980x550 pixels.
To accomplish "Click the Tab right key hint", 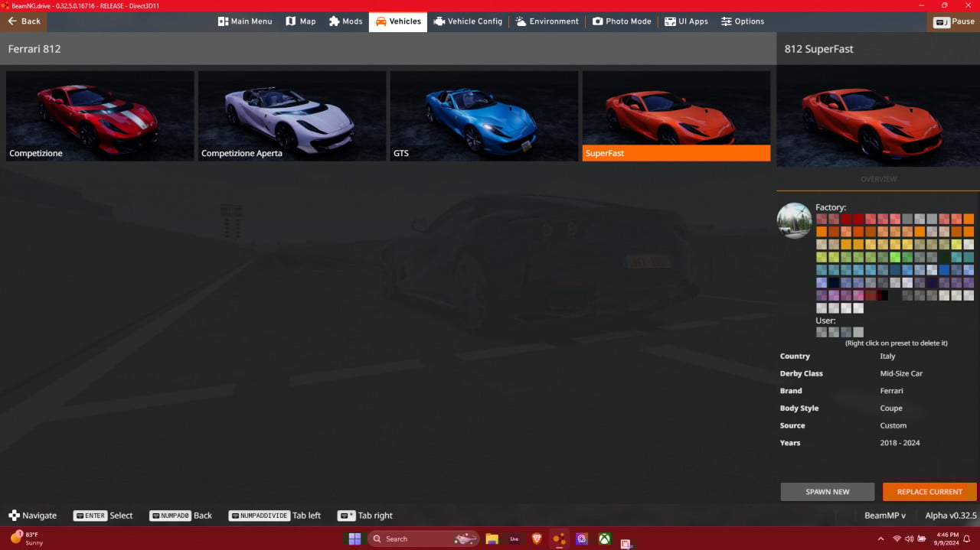I will coord(365,516).
